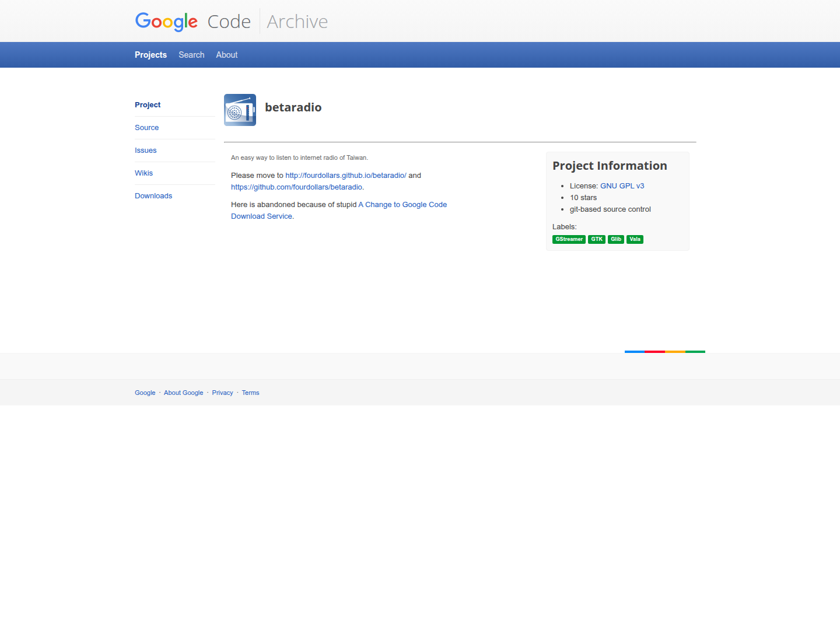The width and height of the screenshot is (840, 630).
Task: Open the Search nav item
Action: 191,55
